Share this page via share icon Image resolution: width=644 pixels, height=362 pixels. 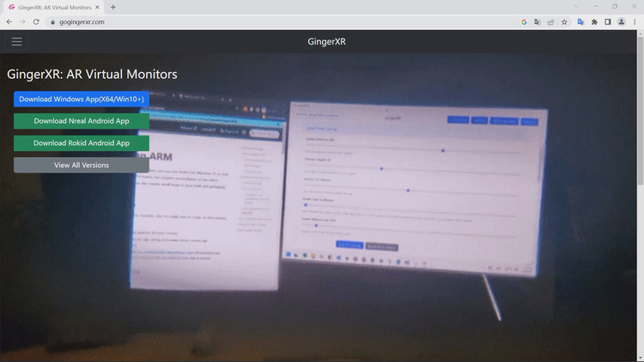click(x=550, y=22)
